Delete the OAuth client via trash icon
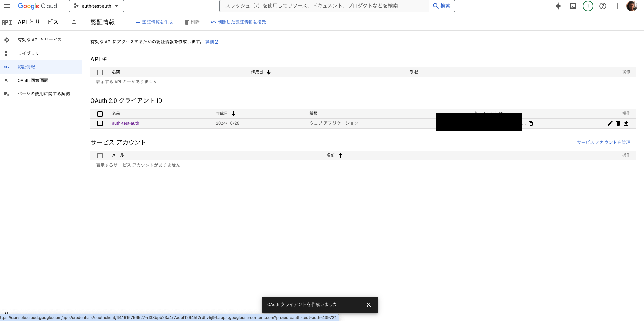 click(x=618, y=123)
